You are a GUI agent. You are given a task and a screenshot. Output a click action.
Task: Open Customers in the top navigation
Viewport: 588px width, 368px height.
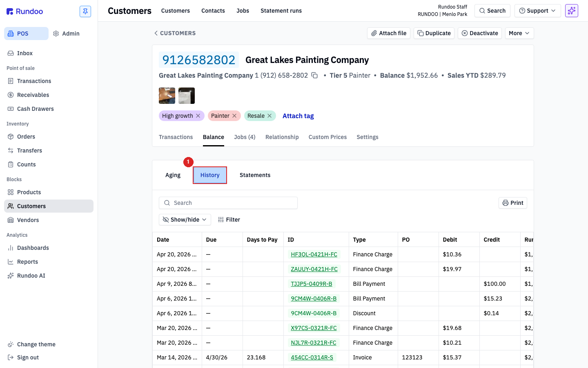[176, 11]
